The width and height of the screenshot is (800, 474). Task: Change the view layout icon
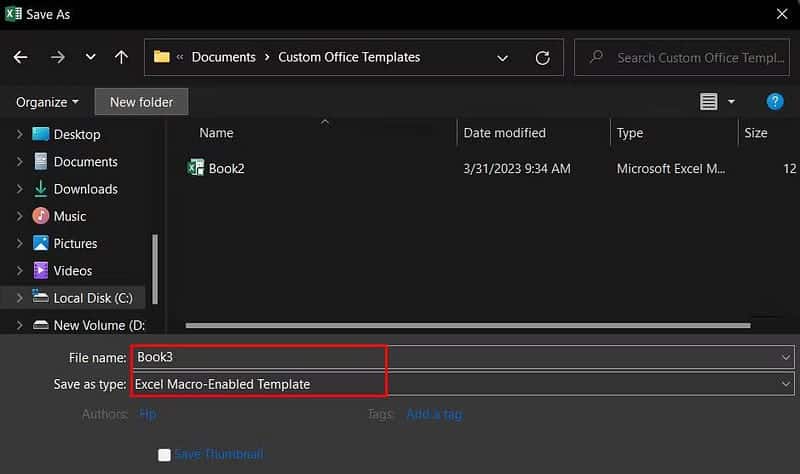(708, 102)
